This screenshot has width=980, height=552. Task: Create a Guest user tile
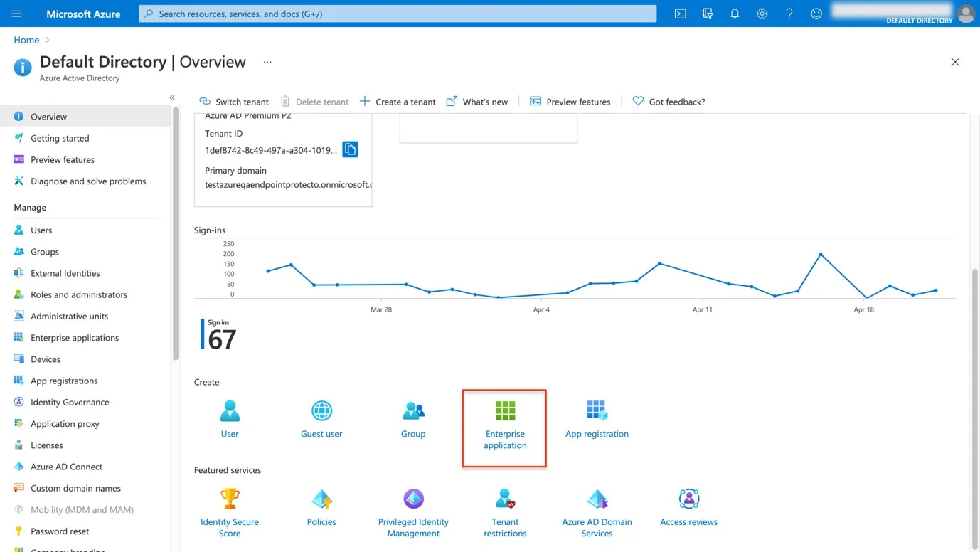click(x=321, y=419)
